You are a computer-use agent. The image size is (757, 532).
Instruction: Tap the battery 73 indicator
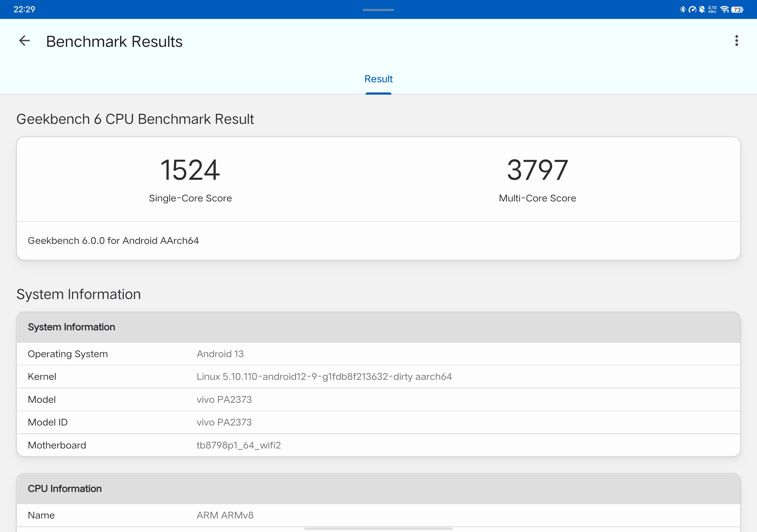(737, 10)
